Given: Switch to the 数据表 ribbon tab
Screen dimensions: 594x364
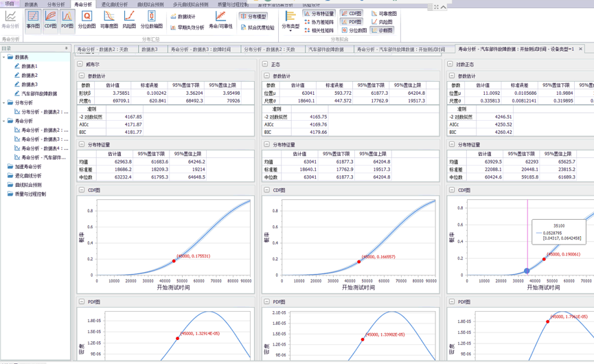Looking at the screenshot, I should pyautogui.click(x=31, y=5).
